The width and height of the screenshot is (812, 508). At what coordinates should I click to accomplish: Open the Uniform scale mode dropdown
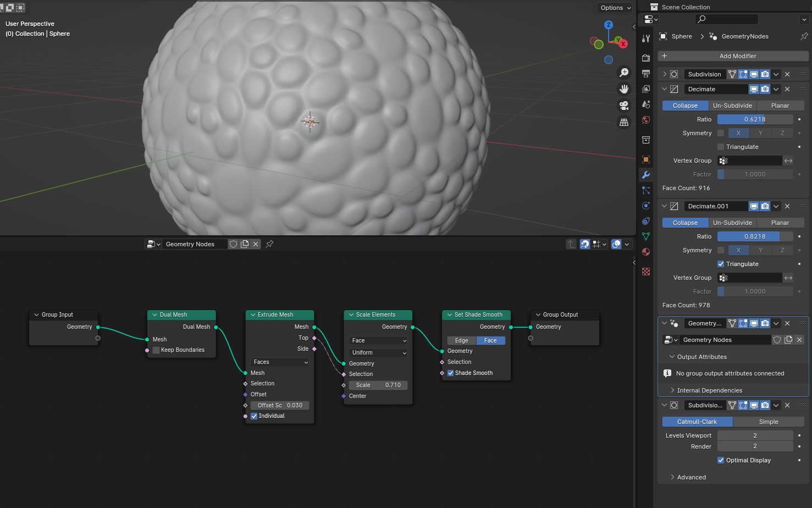[x=378, y=353]
